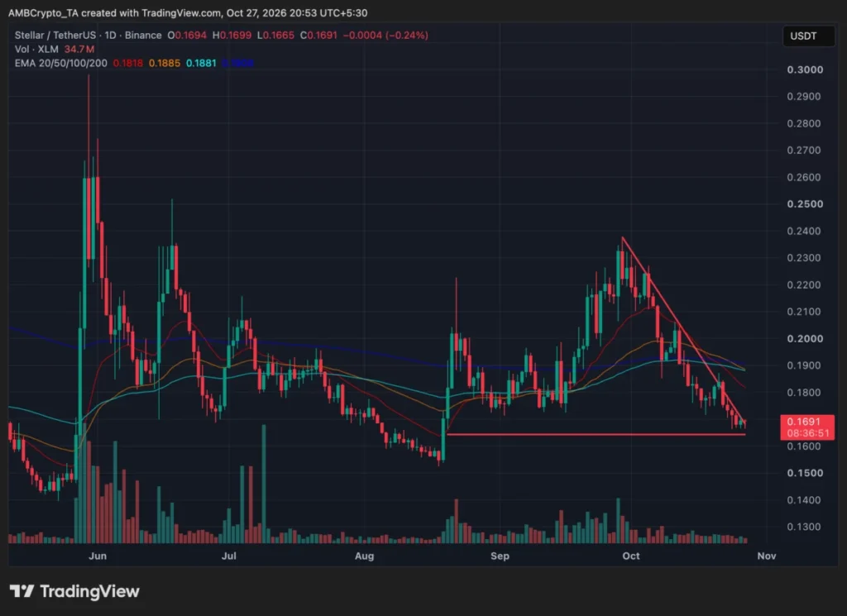Click the Oct label on time axis

pos(631,556)
